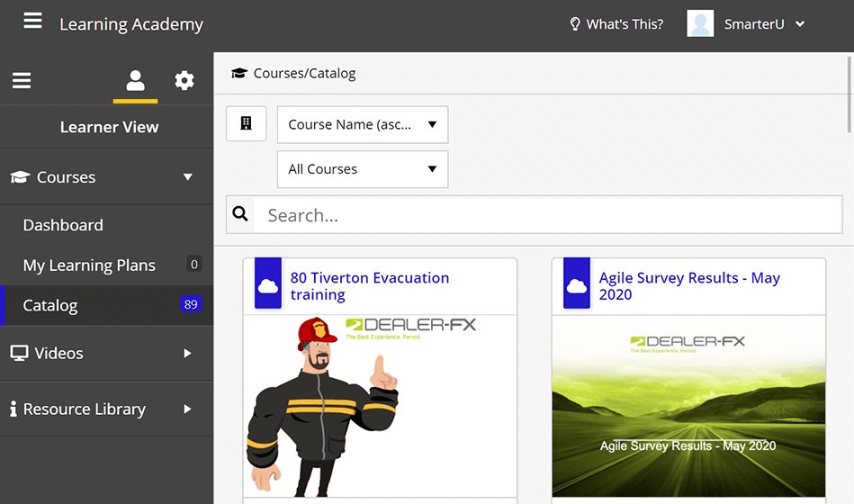Open the admin gear settings icon

(x=184, y=81)
